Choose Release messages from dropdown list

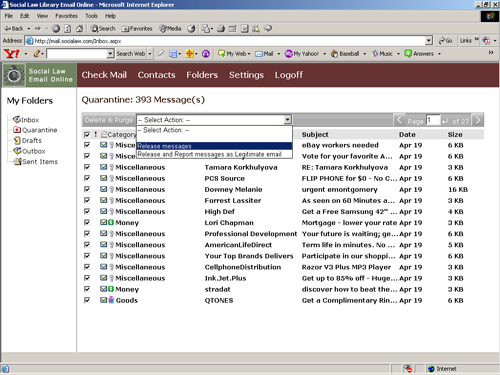coord(214,146)
